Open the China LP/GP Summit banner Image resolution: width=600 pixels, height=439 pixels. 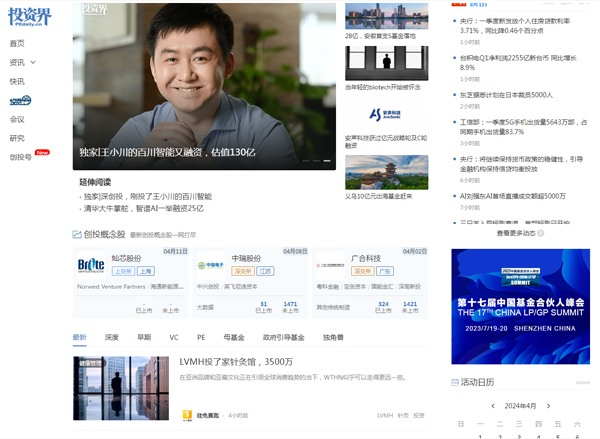tap(520, 306)
